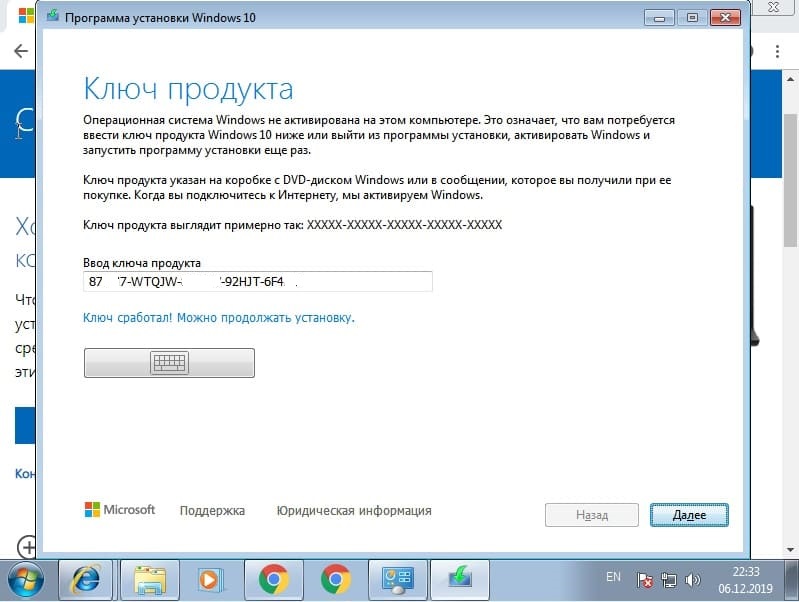Screen dimensions: 799x602
Task: Open Windows Explorer folder in taskbar
Action: click(150, 579)
